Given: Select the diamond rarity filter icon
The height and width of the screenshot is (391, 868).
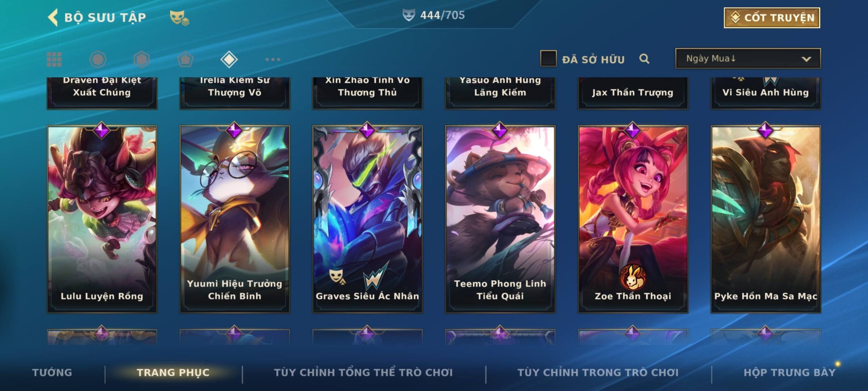Looking at the screenshot, I should [x=229, y=59].
